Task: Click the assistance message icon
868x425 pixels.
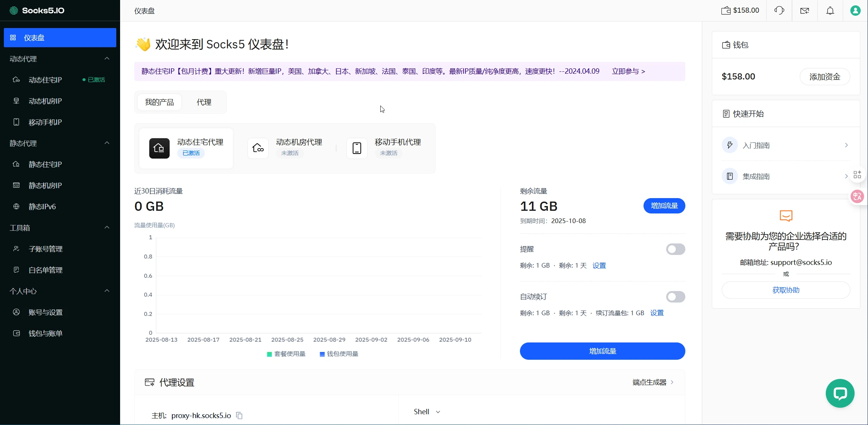Action: pyautogui.click(x=786, y=216)
